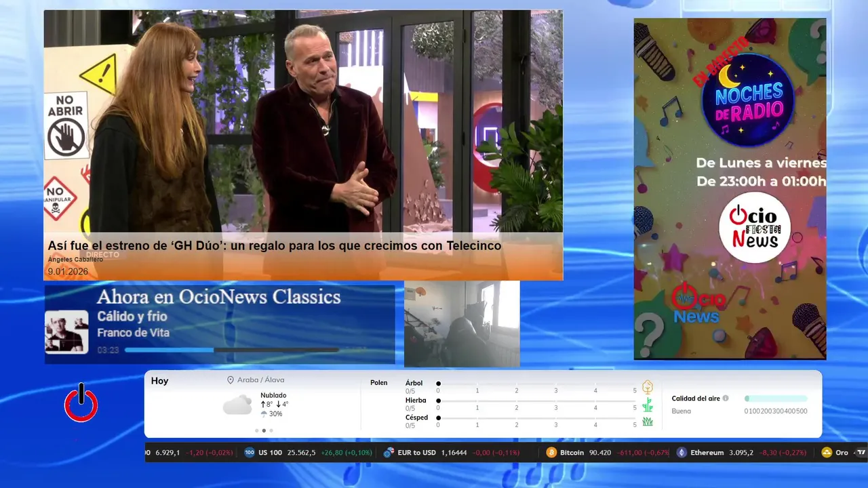The height and width of the screenshot is (488, 868).
Task: Click the article date 9.01.2026
Action: (x=68, y=271)
